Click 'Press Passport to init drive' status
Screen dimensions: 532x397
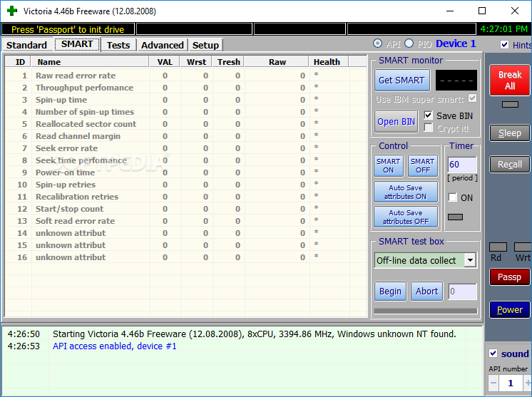68,29
